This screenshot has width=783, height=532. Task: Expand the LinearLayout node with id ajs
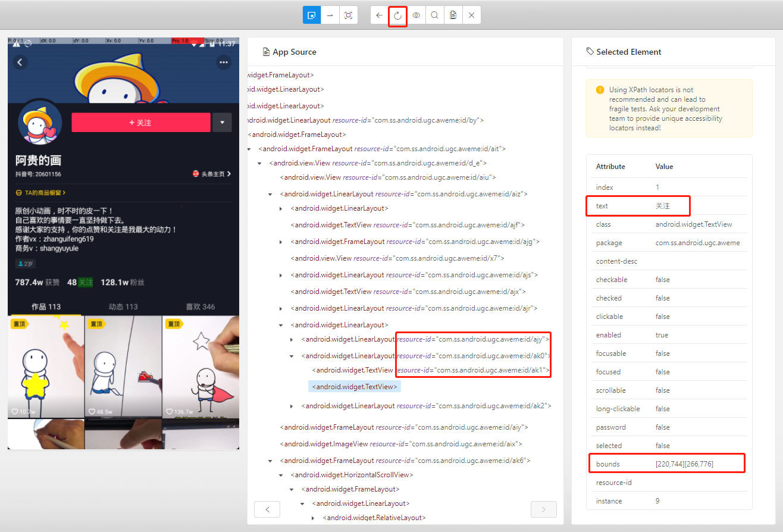pos(281,275)
